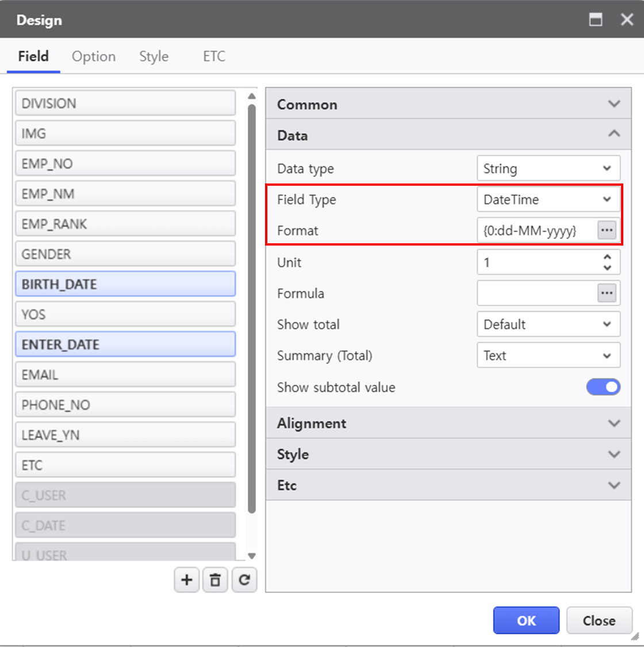Select the greyed C_USER field
The height and width of the screenshot is (647, 644).
[125, 495]
